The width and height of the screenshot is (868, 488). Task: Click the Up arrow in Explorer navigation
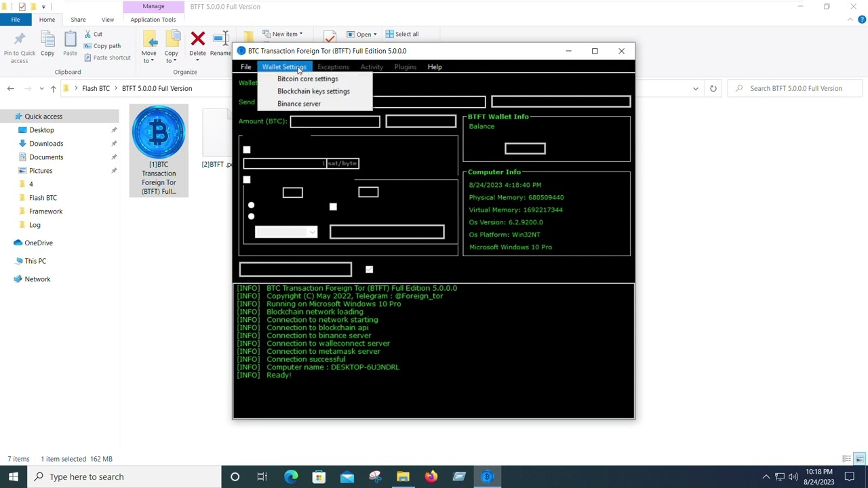click(53, 89)
